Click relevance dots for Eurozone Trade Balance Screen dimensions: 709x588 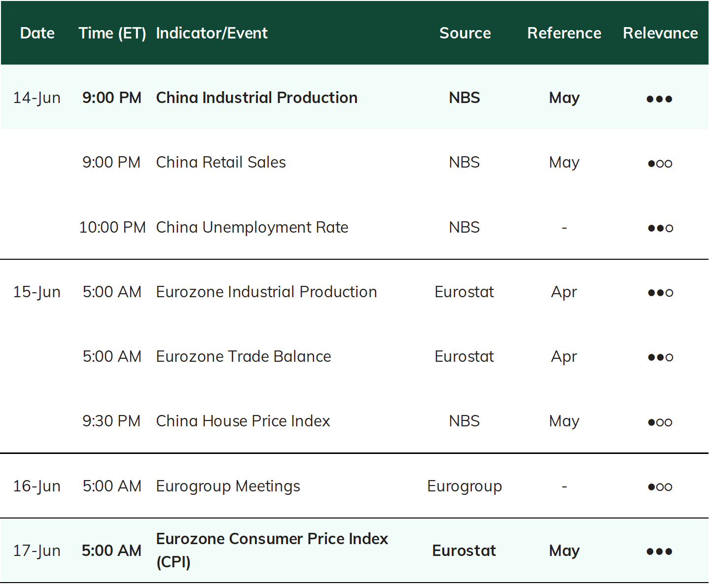tap(660, 357)
